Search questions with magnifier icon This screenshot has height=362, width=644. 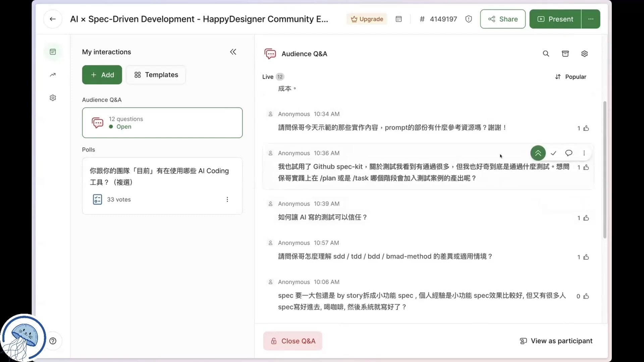(x=546, y=54)
